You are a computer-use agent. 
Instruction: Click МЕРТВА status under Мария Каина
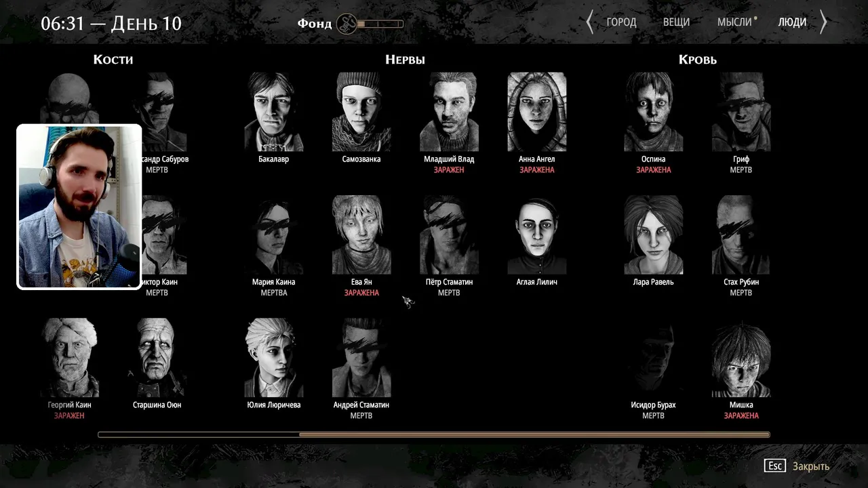[x=274, y=293]
